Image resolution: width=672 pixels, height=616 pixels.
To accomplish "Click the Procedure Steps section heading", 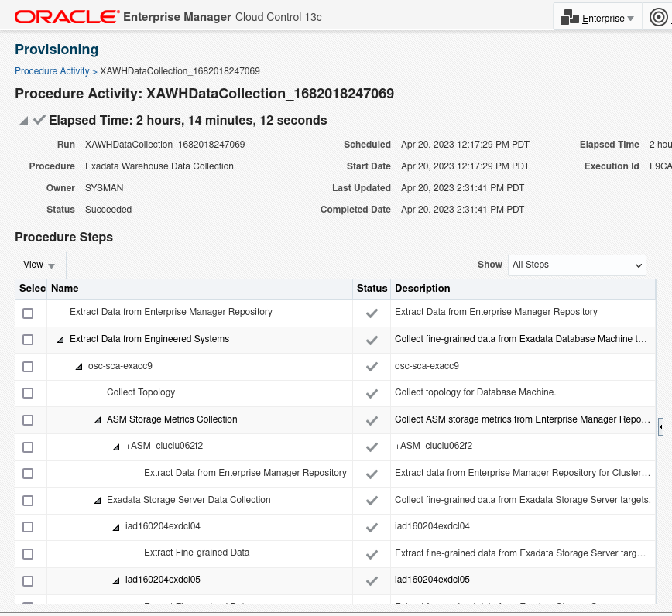I will click(x=63, y=238).
